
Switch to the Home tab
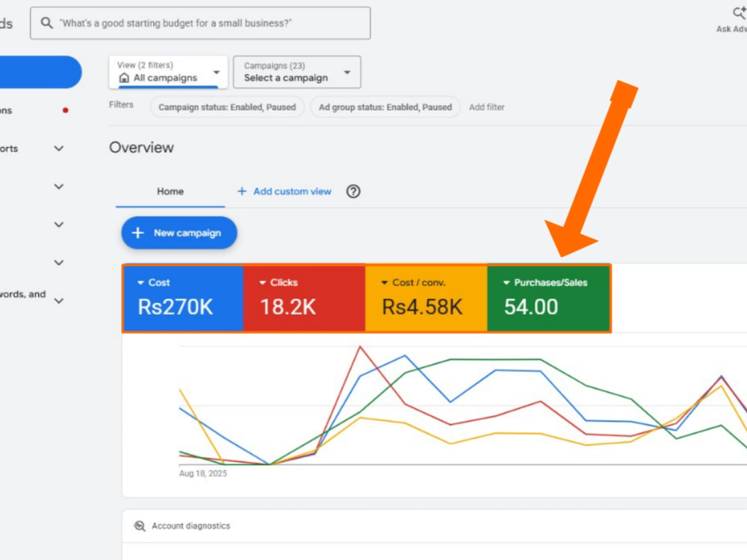click(x=170, y=191)
